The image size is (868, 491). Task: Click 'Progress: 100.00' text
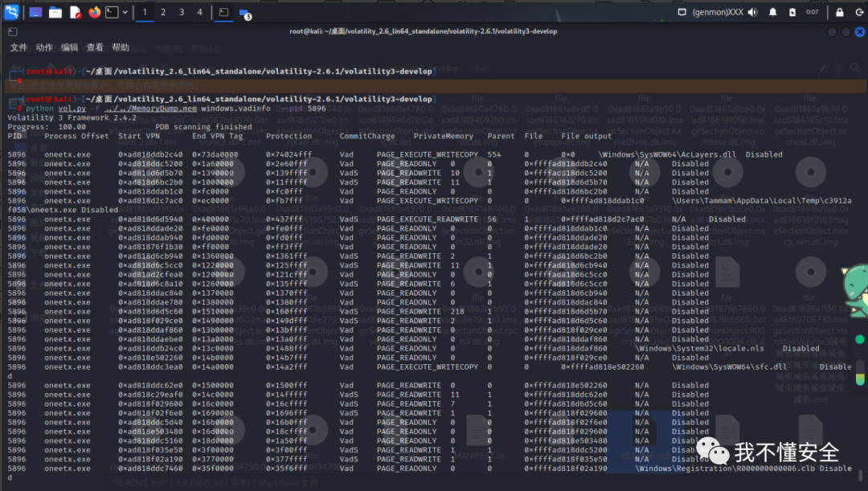tap(47, 127)
